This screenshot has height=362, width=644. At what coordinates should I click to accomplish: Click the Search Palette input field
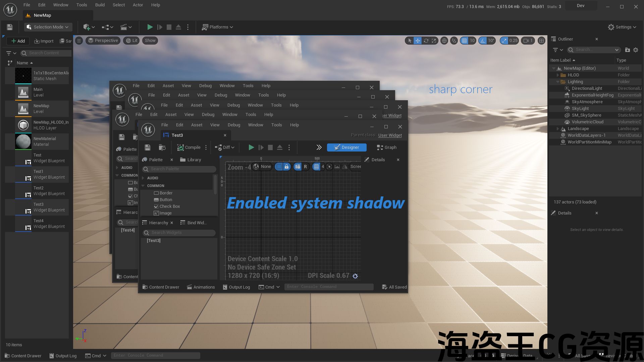181,169
